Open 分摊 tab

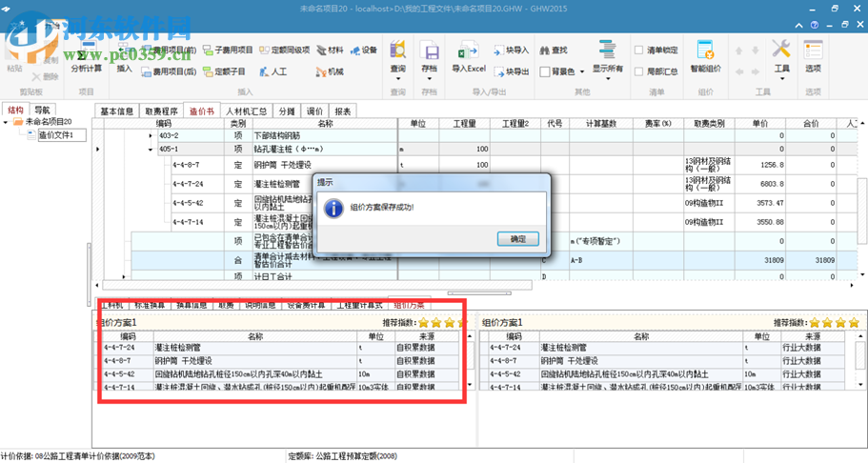tap(287, 111)
